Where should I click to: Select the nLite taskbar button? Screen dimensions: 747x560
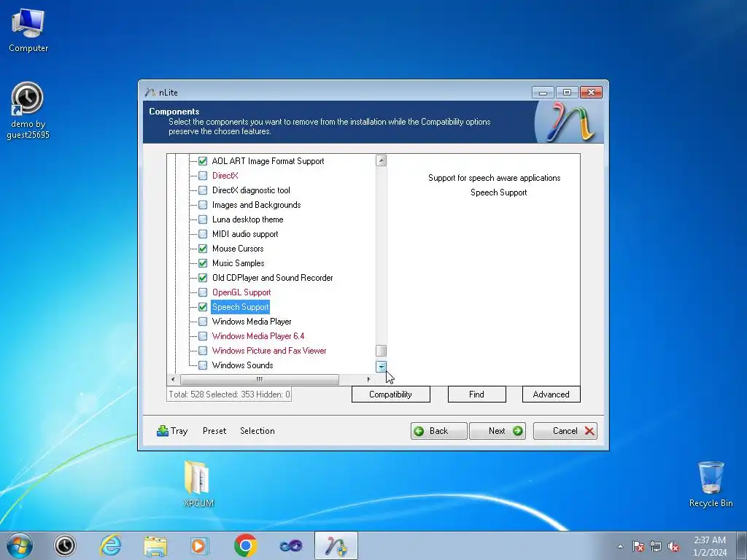(336, 545)
